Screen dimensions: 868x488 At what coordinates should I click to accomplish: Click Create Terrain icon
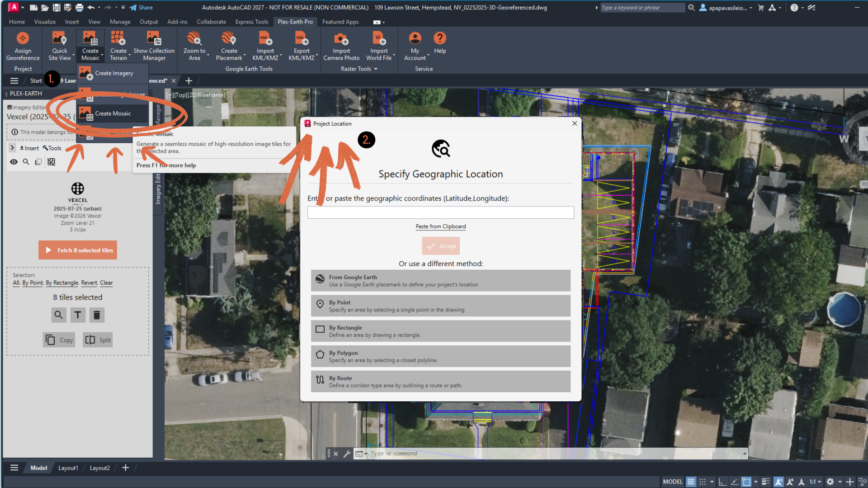tap(118, 38)
